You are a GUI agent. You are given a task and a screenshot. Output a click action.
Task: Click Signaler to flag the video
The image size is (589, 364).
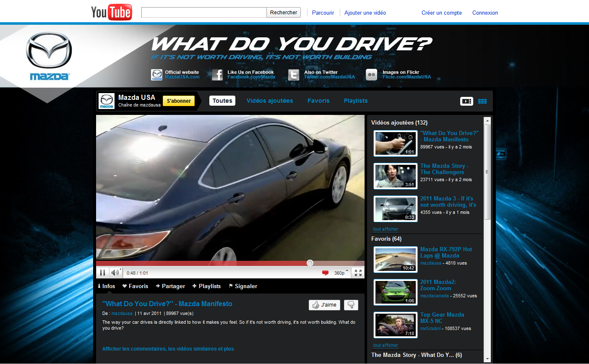click(x=243, y=286)
